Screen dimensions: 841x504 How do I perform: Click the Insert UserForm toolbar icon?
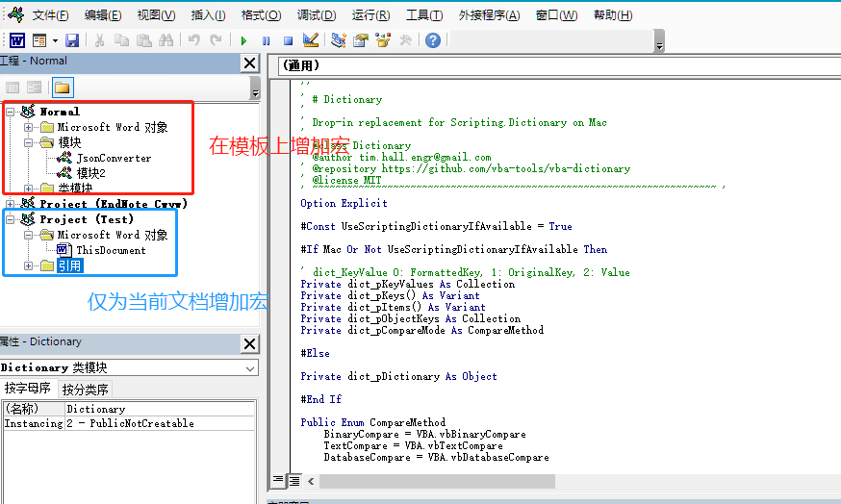(39, 40)
